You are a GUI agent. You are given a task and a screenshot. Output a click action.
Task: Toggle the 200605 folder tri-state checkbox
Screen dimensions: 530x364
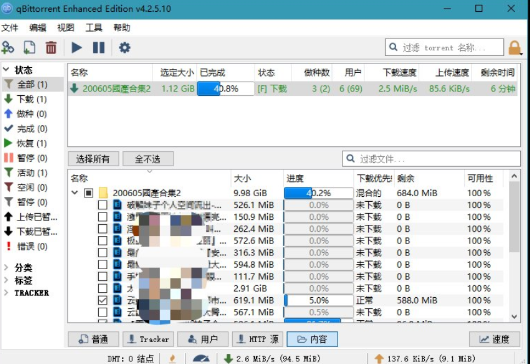coord(88,193)
